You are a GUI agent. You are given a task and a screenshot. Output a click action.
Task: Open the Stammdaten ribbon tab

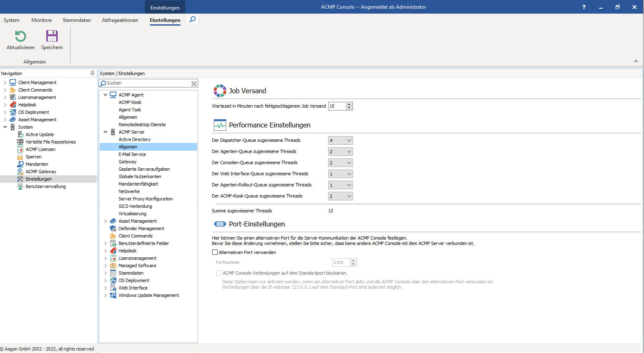[x=77, y=20]
